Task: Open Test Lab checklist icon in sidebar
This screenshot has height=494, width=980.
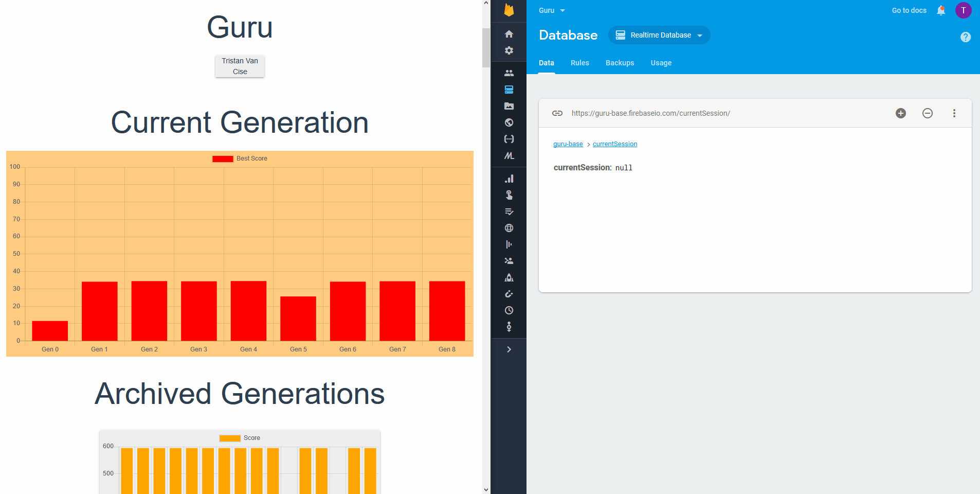Action: 509,211
